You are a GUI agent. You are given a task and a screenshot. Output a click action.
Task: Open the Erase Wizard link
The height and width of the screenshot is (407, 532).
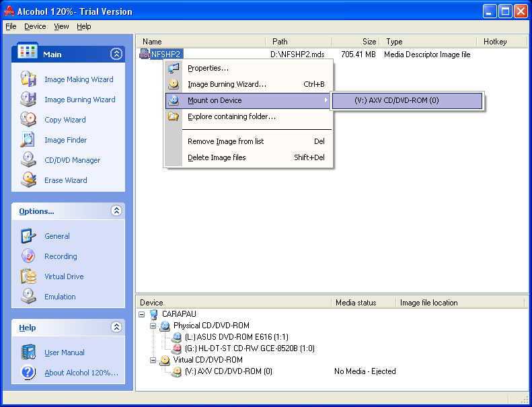click(66, 180)
